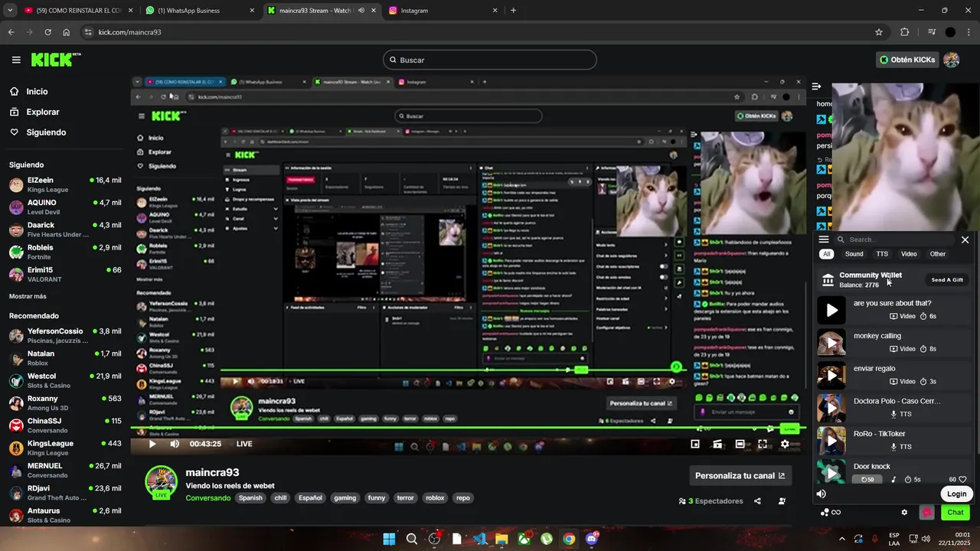
Task: Open Explorar in the sidebar
Action: (34, 112)
